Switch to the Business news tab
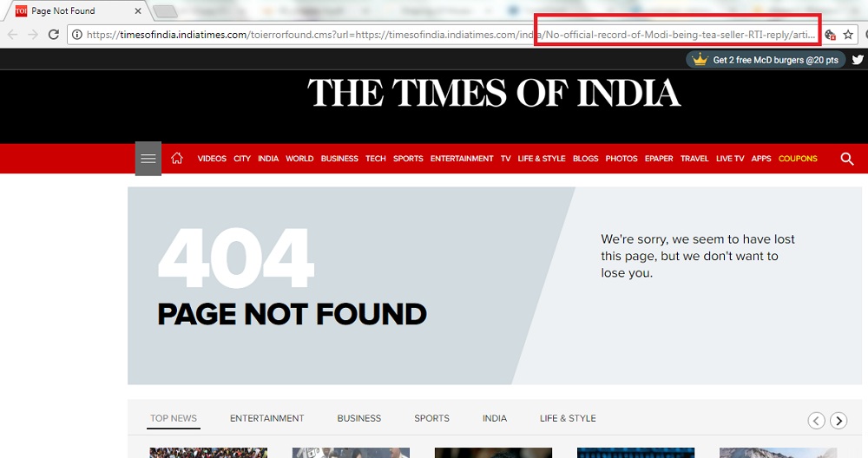The height and width of the screenshot is (458, 868). 359,418
